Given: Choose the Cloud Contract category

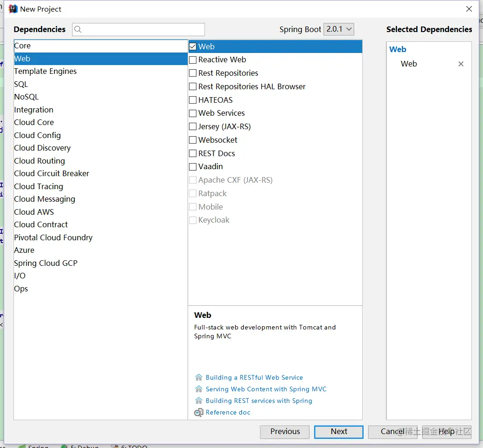Looking at the screenshot, I should (101, 225).
